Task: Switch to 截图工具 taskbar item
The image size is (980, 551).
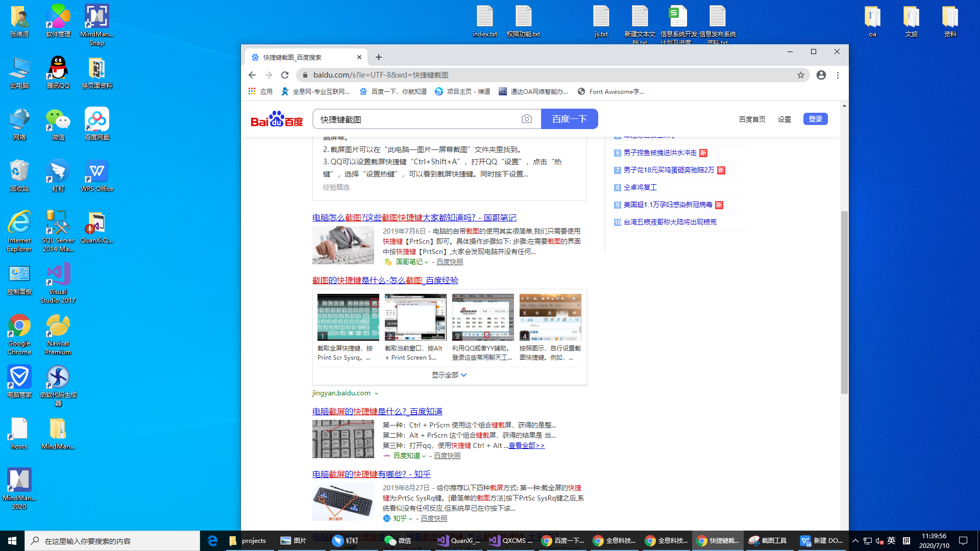Action: [769, 541]
